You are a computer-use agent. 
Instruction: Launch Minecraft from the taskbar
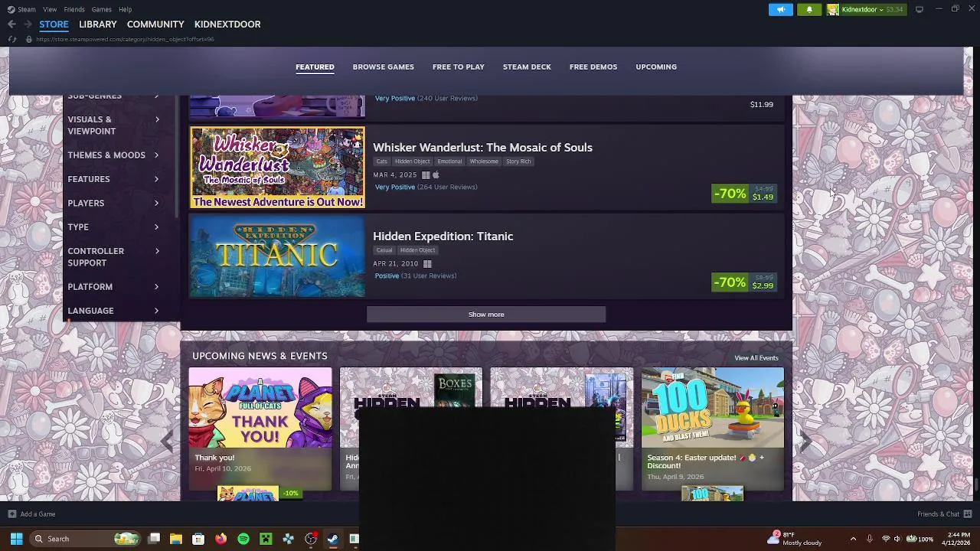[266, 539]
